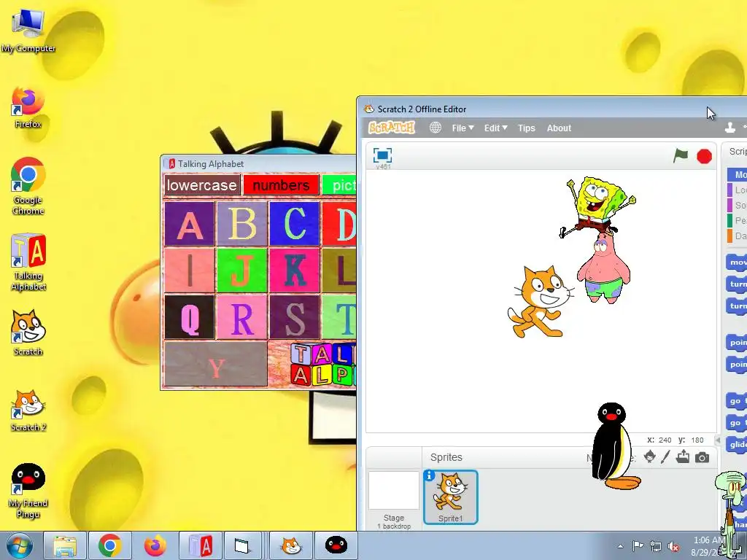This screenshot has width=747, height=560.
Task: Click letter A tile in Talking Alphabet
Action: (189, 224)
